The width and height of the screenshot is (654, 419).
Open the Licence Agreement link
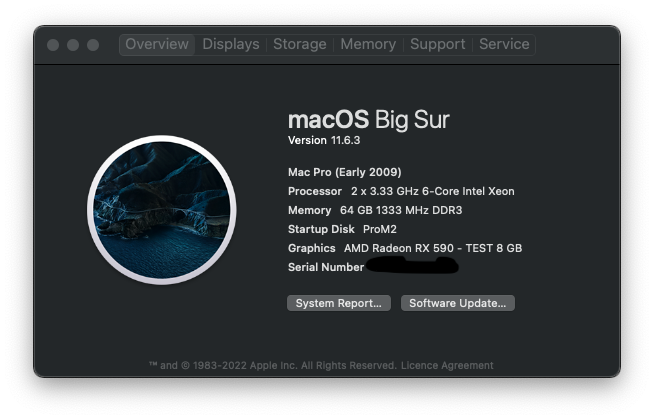(447, 366)
